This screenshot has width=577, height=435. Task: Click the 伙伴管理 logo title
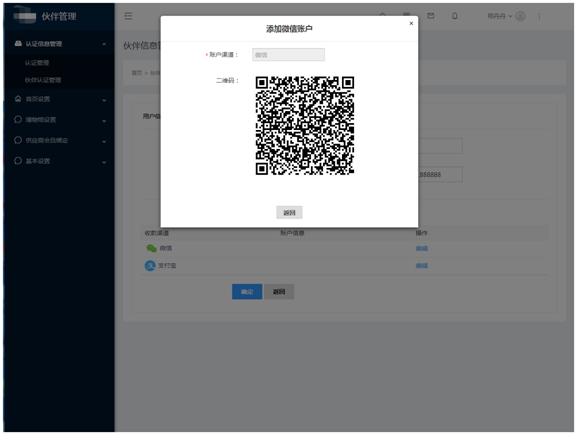tap(59, 16)
